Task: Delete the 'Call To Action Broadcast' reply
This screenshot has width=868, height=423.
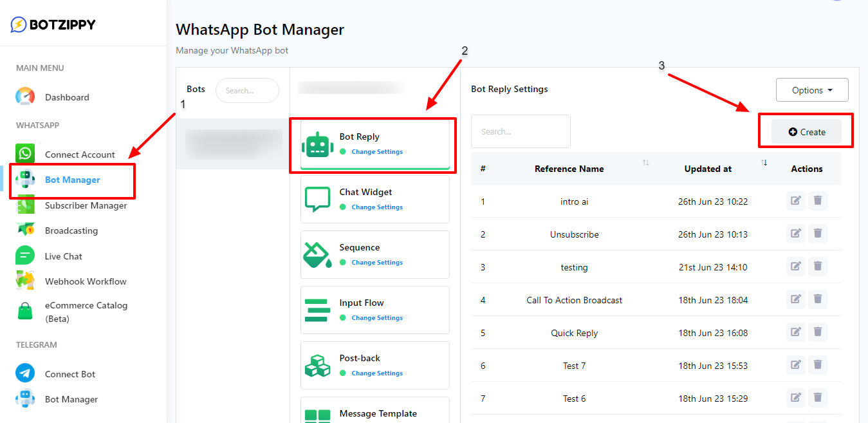Action: [818, 299]
